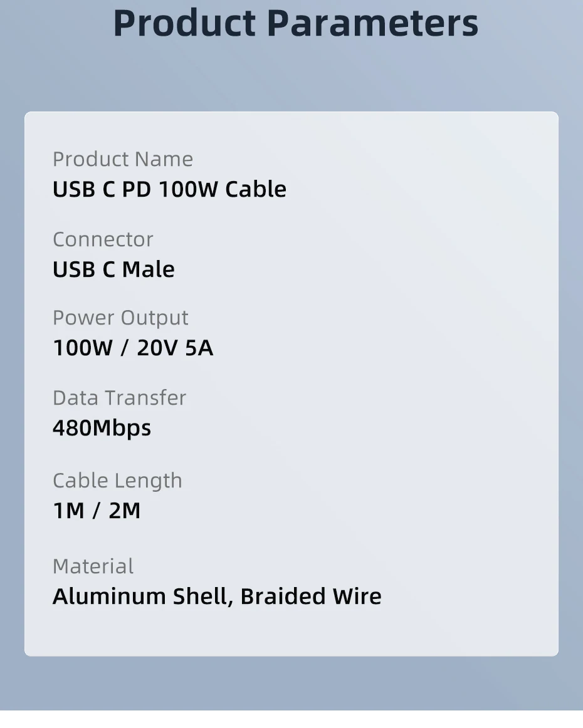Viewport: 583px width, 728px height.
Task: Click the Connector label
Action: (103, 239)
